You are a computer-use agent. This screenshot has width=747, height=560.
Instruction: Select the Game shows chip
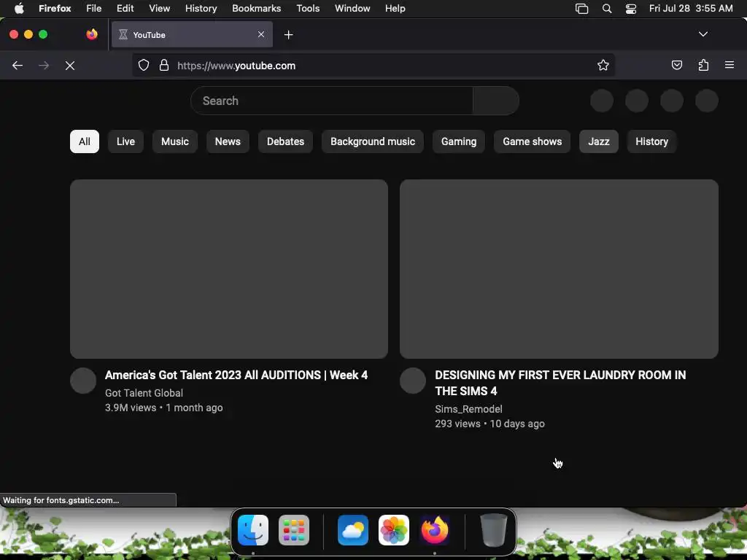point(532,141)
